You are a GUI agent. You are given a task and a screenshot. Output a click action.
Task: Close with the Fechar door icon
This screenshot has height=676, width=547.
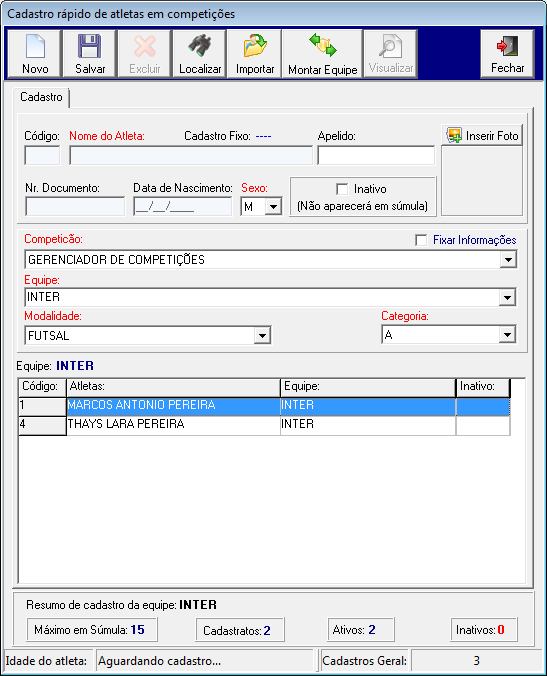pyautogui.click(x=507, y=45)
